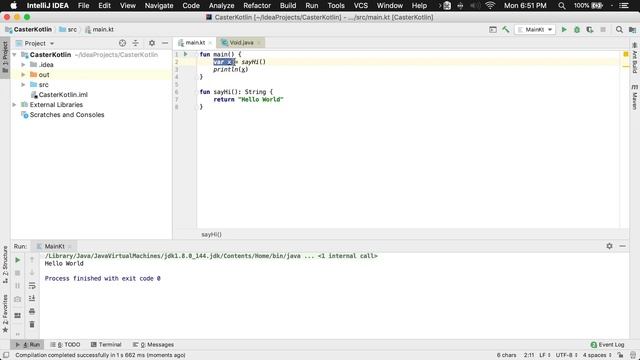Click the src breadcrumb in navigation bar
Screen dimensions: 640x360
[x=68, y=29]
